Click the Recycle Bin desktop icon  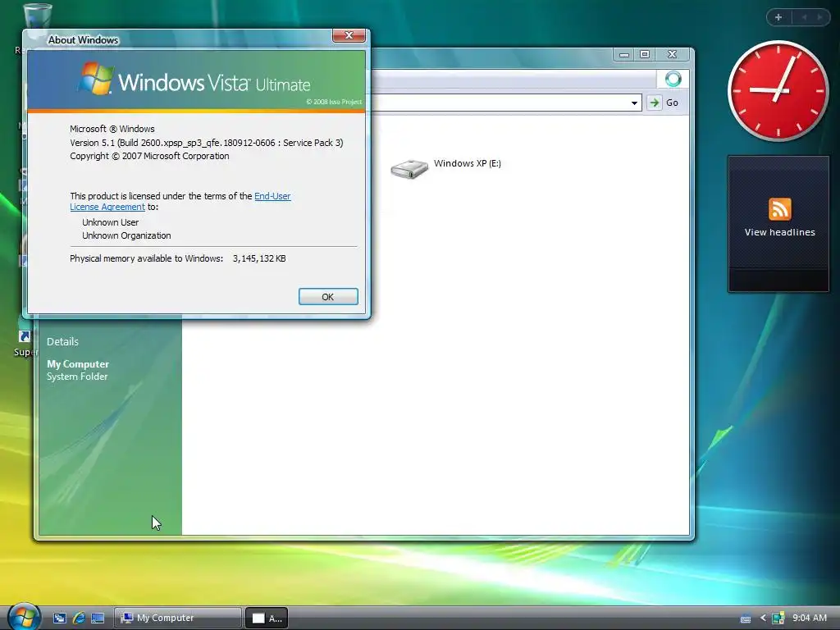[36, 17]
